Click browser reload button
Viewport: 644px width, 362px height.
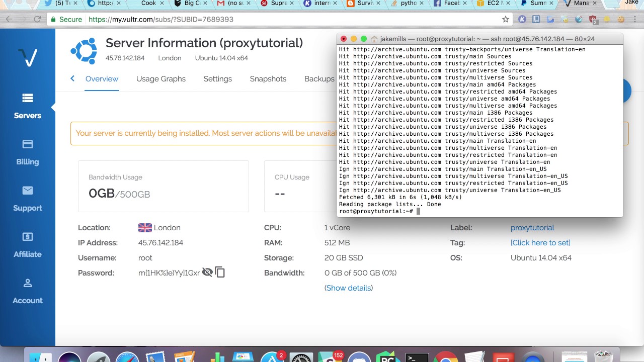(37, 19)
